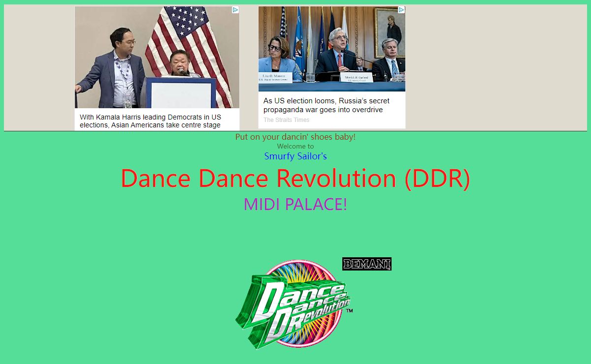This screenshot has width=591, height=364.
Task: Click headline 'With Kamala Harris leading Democrats'
Action: [150, 121]
